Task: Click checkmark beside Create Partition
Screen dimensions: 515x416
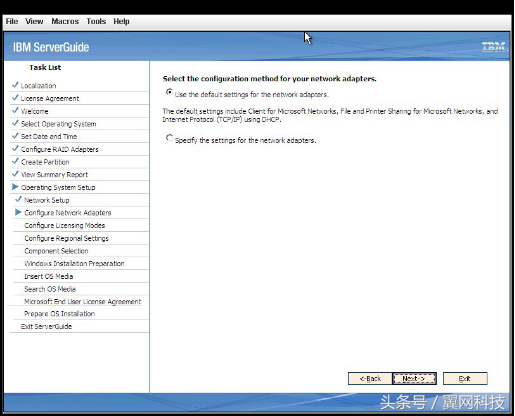Action: (x=15, y=161)
